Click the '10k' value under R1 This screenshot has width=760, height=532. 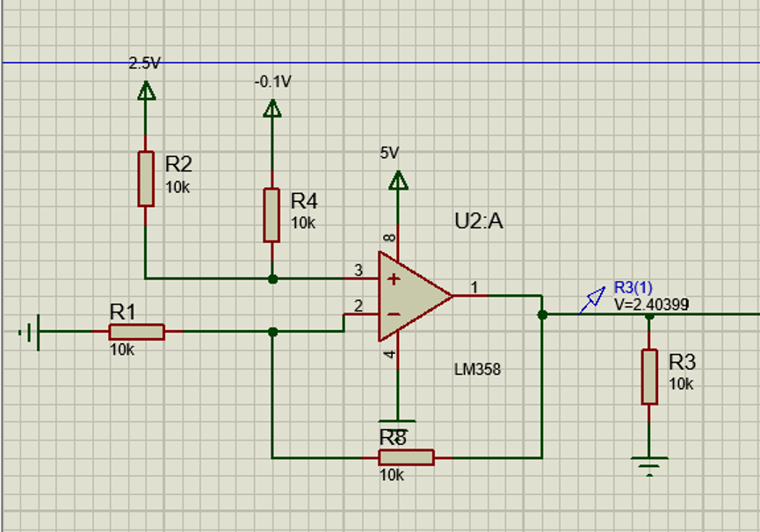coord(122,349)
